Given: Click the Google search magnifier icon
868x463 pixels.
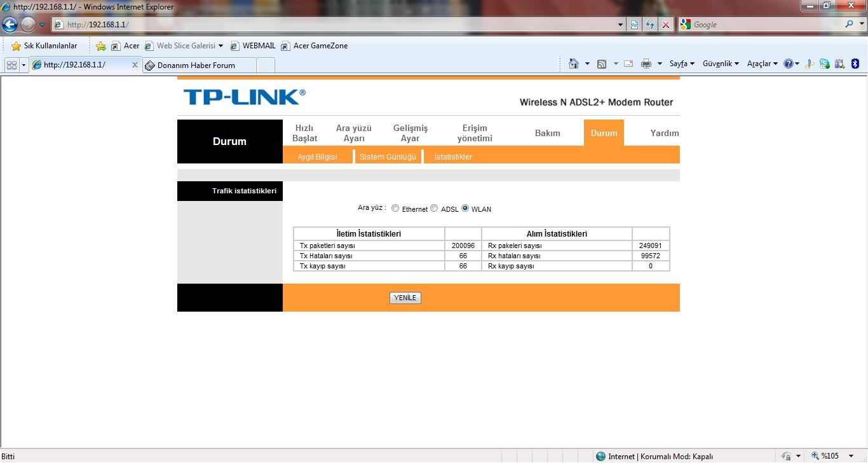Looking at the screenshot, I should 850,24.
